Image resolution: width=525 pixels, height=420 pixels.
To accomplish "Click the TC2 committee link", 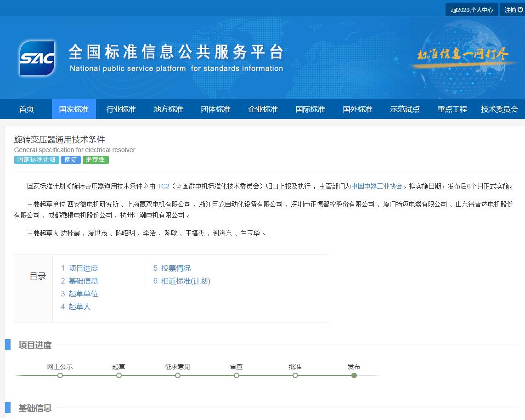I will point(163,186).
